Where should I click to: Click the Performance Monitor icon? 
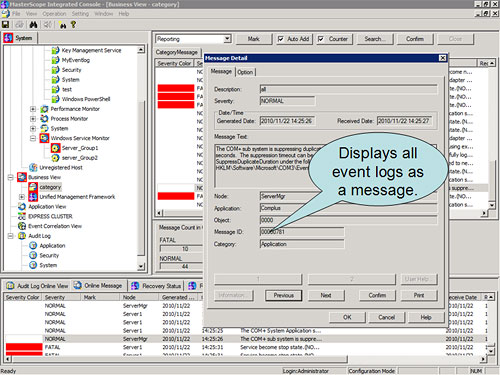44,109
